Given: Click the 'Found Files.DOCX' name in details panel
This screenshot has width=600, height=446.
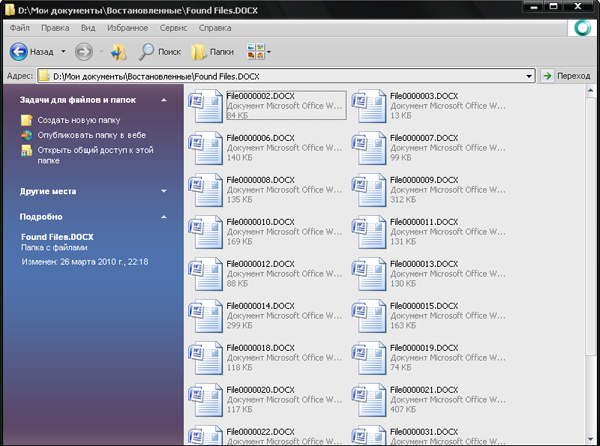Looking at the screenshot, I should 57,237.
